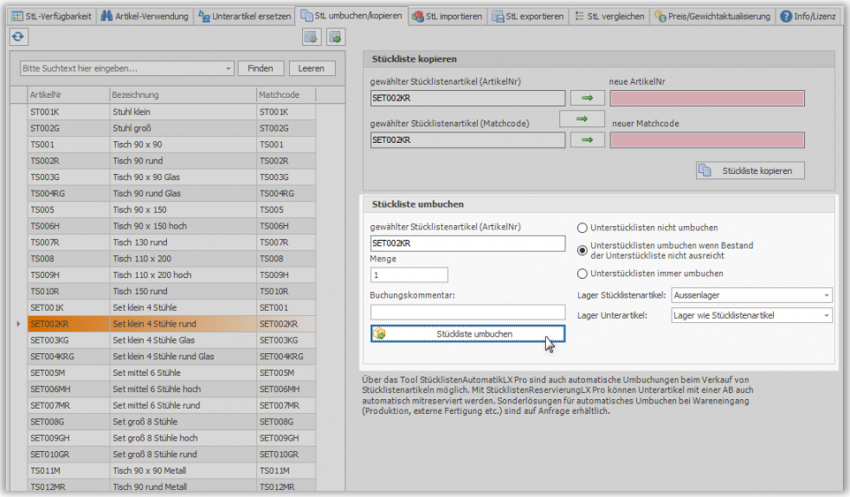The height and width of the screenshot is (497, 850).
Task: Sort by the Matchcode column header
Action: (x=286, y=95)
